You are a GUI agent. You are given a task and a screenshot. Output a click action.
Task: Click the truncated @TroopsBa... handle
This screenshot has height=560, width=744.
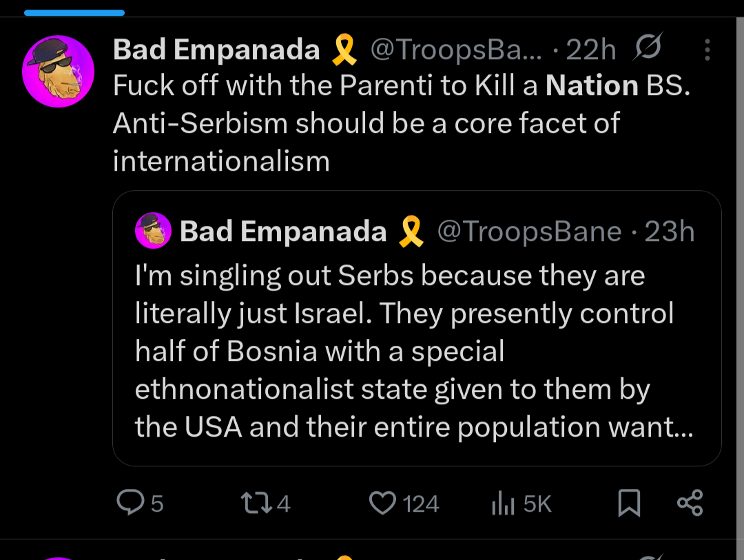(x=456, y=50)
